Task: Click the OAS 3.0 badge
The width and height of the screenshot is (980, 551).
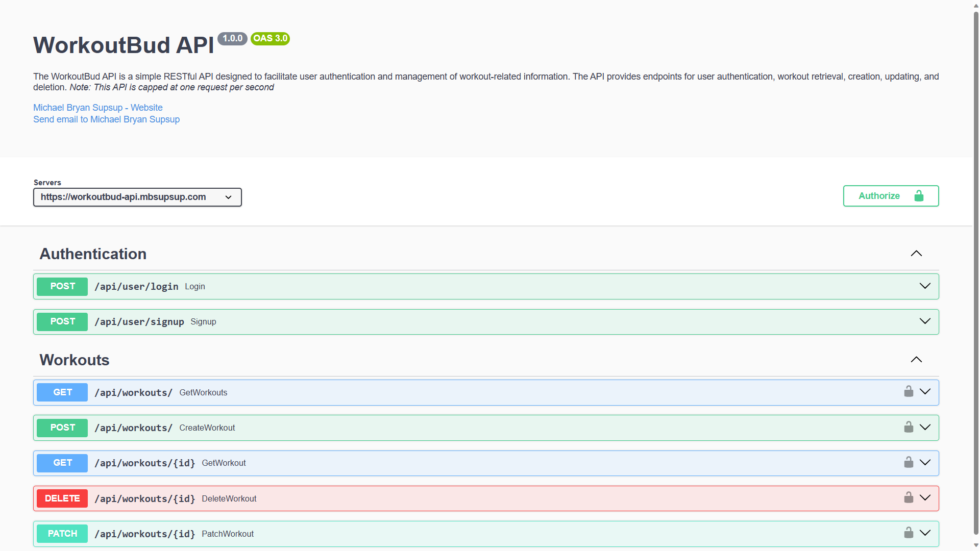Action: pos(270,38)
